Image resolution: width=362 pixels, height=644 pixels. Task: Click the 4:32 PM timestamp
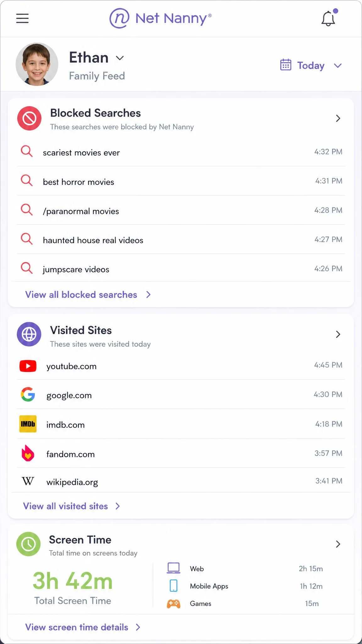(x=328, y=152)
